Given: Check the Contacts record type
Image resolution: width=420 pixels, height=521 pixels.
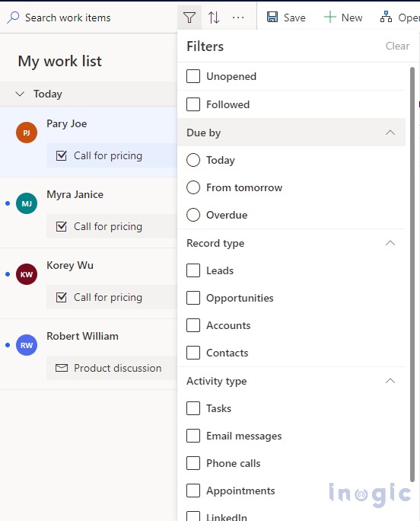Looking at the screenshot, I should (193, 353).
